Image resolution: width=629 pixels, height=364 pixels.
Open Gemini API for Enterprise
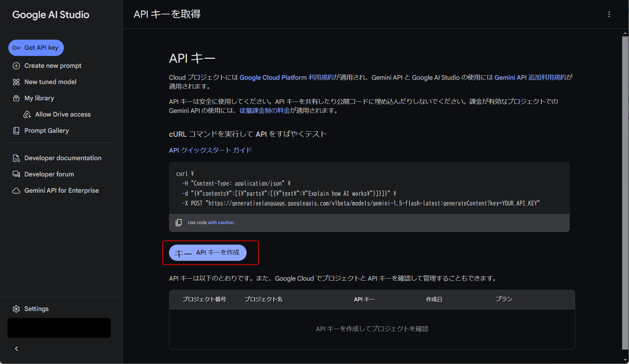61,190
